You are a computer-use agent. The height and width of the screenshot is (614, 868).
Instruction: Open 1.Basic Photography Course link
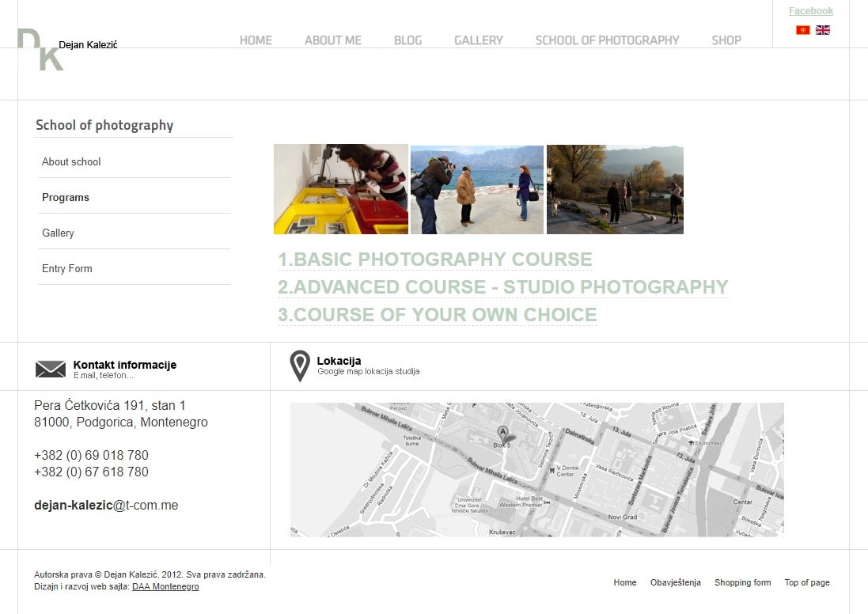point(435,259)
